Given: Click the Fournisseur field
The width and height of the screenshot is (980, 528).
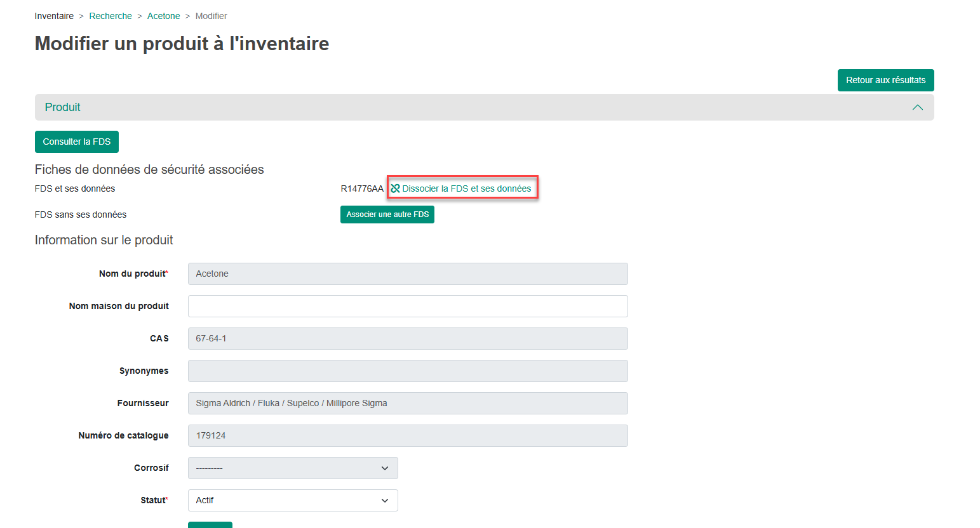Looking at the screenshot, I should (408, 403).
